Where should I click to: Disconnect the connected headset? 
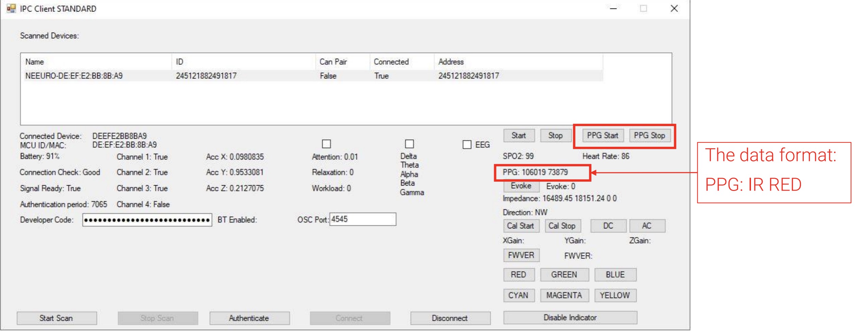coord(450,318)
